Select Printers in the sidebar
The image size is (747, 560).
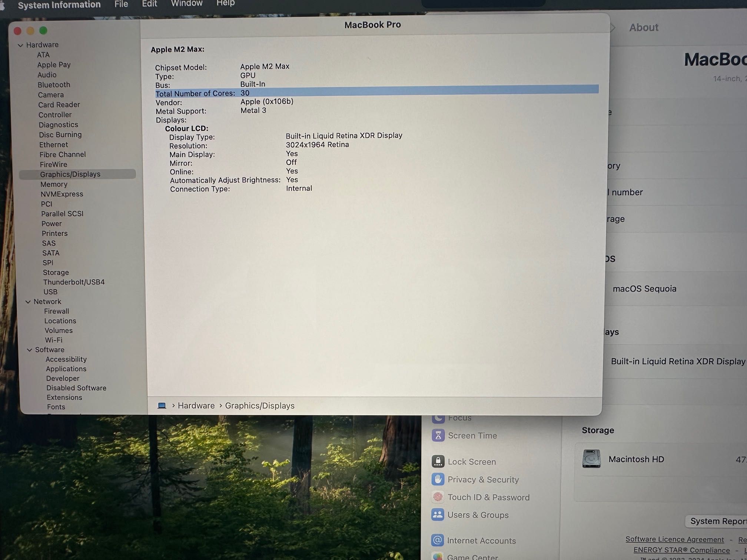coord(54,233)
